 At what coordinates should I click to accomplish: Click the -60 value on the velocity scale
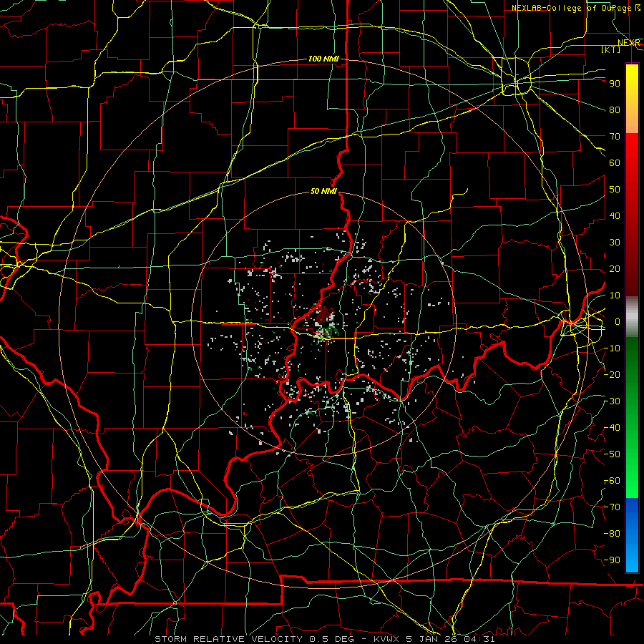(612, 481)
